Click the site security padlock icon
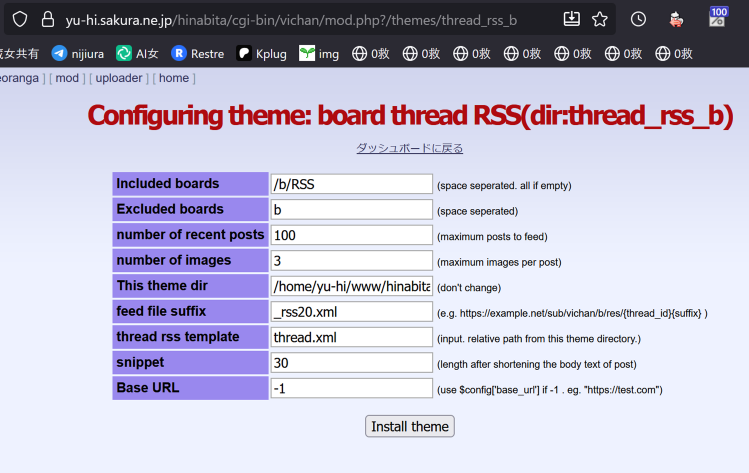The image size is (749, 473). (47, 18)
